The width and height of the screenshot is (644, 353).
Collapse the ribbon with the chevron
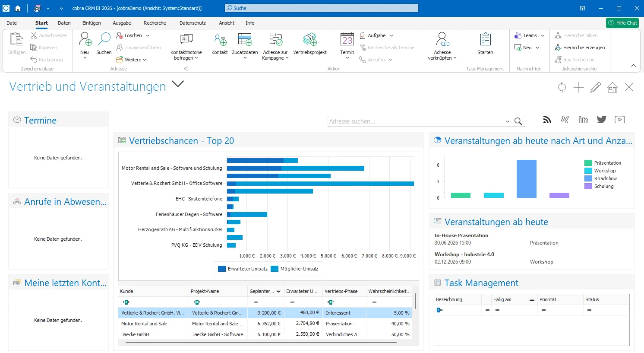coord(633,66)
